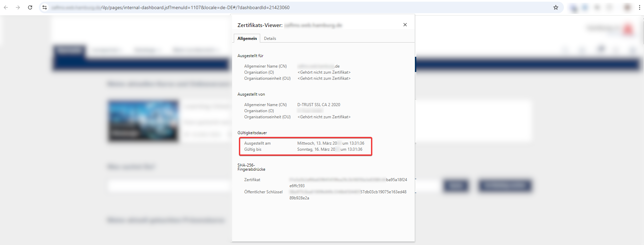Click the D-TRUST SSL CA 2 2020 issuer name
Screen dimensions: 644x245
click(x=318, y=105)
